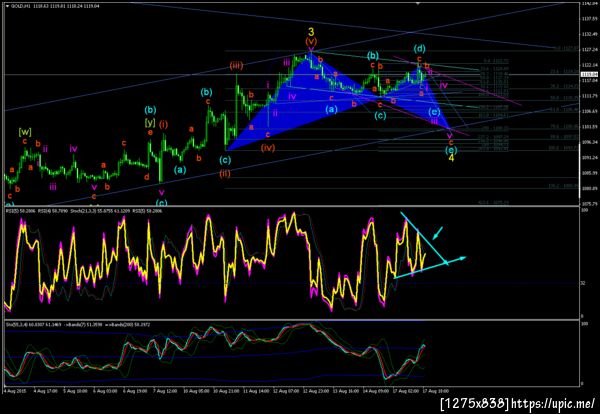Select the yellow wave label 4
This screenshot has width=600, height=414.
[x=451, y=158]
